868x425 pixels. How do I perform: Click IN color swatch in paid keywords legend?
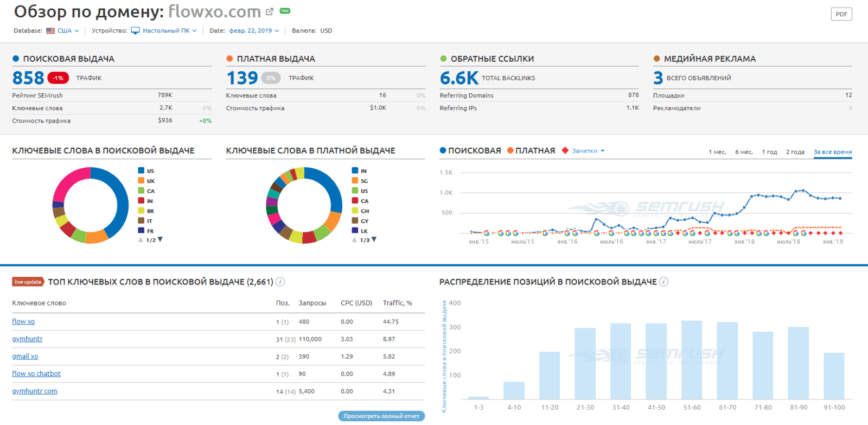[355, 171]
